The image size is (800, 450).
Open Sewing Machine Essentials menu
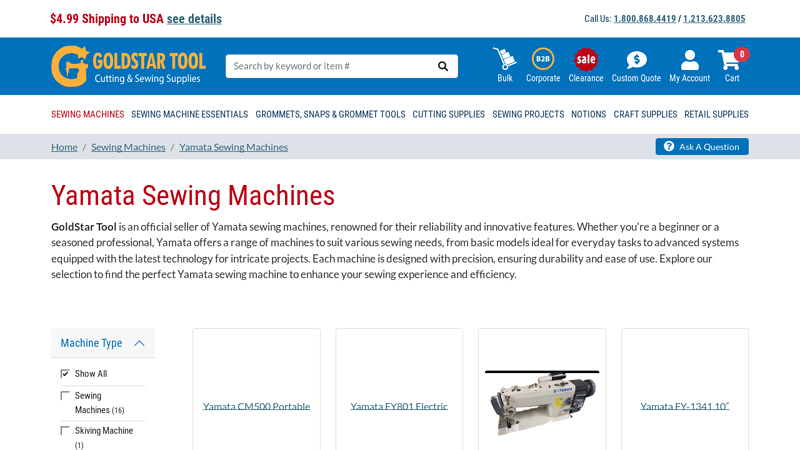(189, 114)
